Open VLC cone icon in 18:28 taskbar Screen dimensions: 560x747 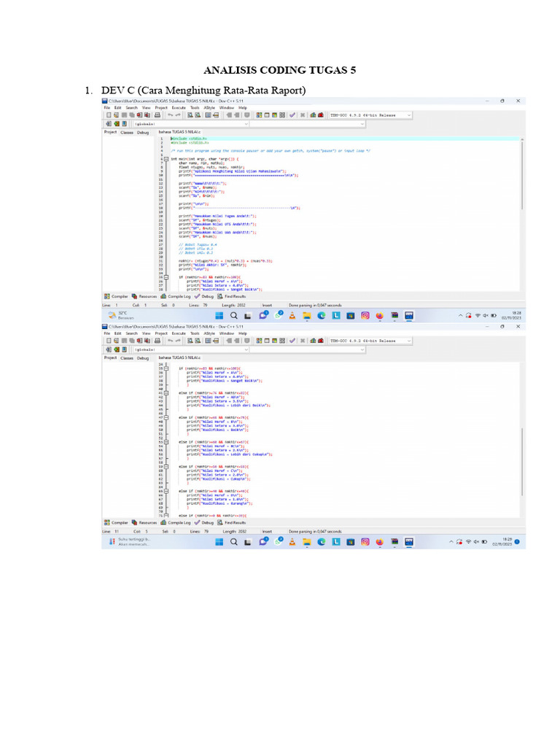pyautogui.click(x=292, y=315)
